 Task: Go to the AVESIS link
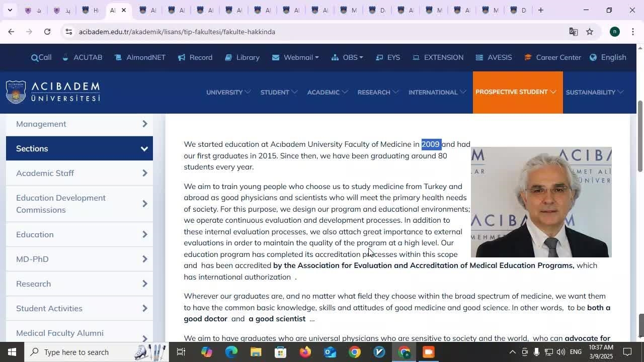494,58
